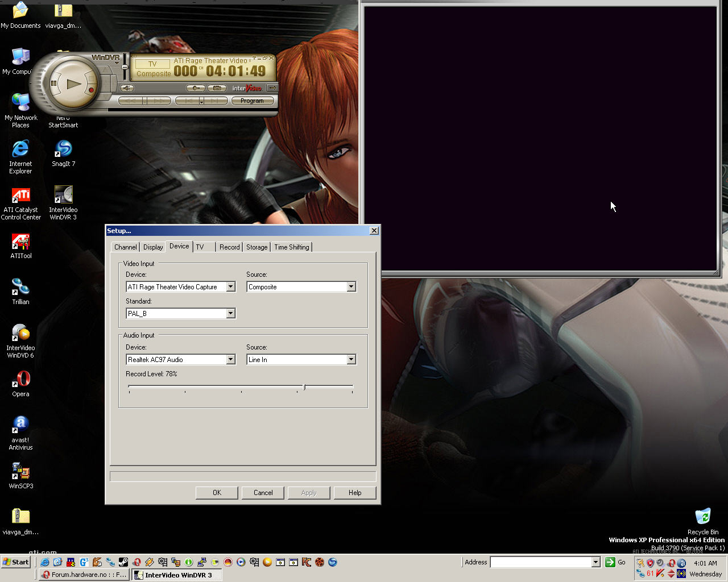
Task: Open the WinSCP3 desktop shortcut
Action: click(21, 476)
